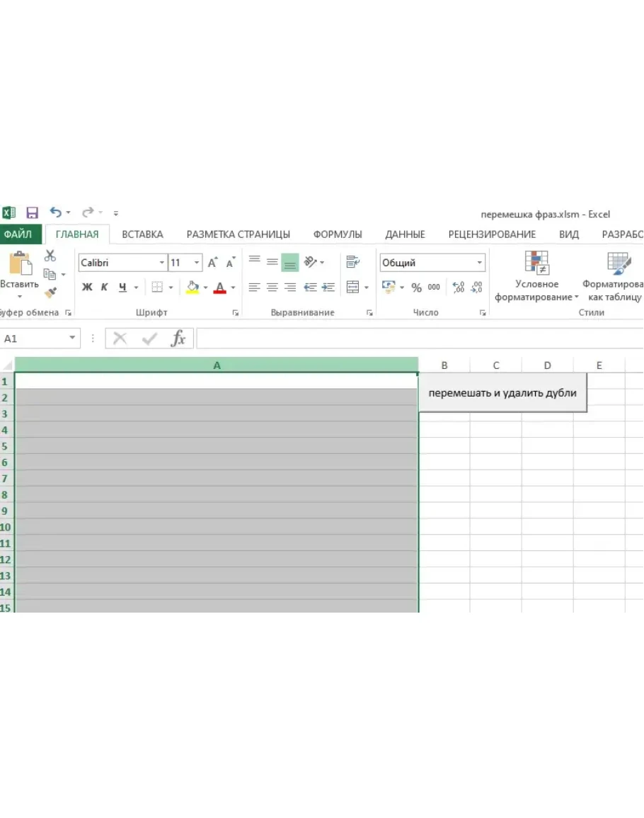Viewport: 644px width, 818px height.
Task: Click the Redo arrow icon
Action: point(88,212)
